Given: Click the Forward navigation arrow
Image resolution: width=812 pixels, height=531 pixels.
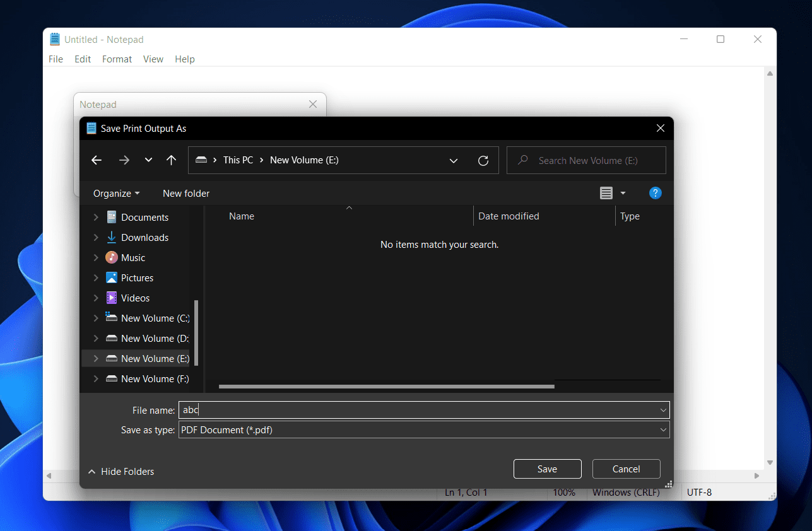Looking at the screenshot, I should click(124, 160).
